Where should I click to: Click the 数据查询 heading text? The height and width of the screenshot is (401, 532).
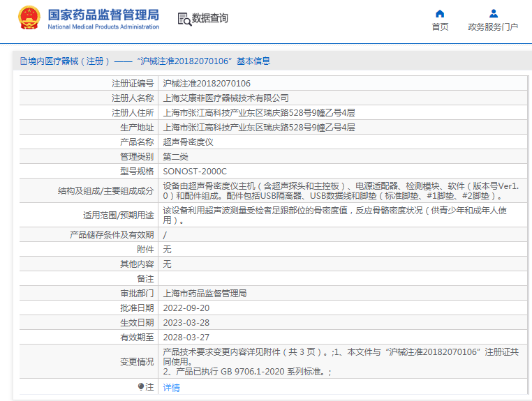(x=209, y=18)
